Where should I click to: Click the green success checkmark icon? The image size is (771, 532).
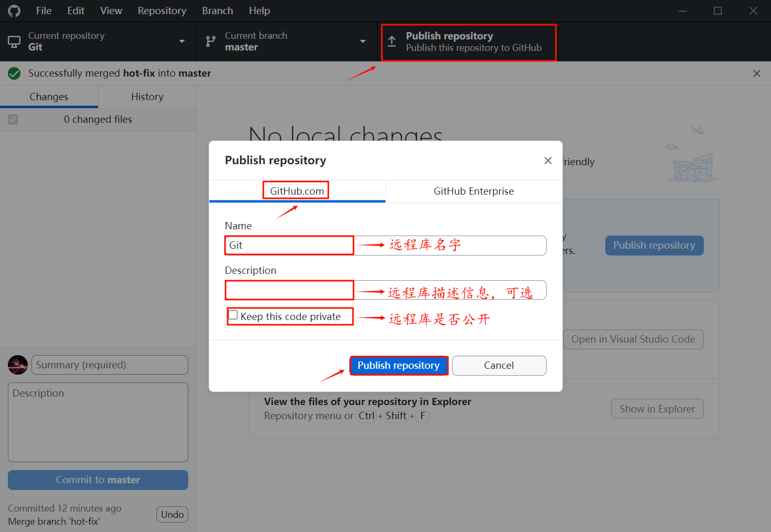pos(14,73)
